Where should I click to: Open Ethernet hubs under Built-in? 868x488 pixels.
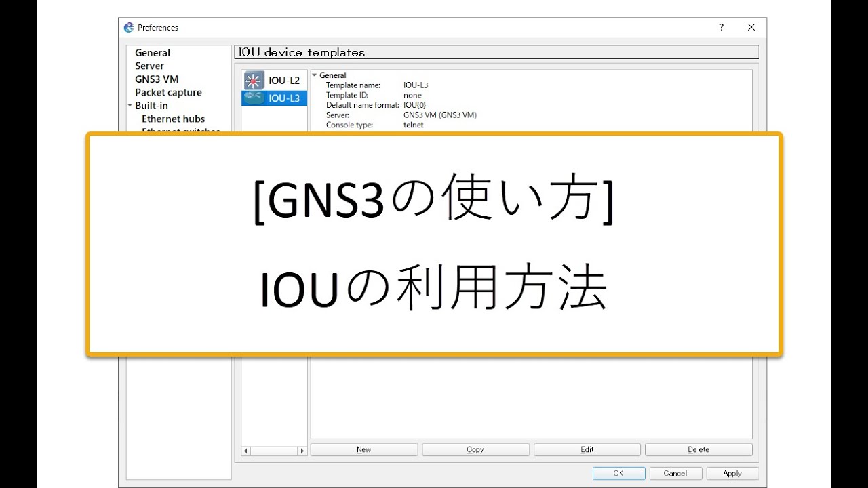point(173,119)
